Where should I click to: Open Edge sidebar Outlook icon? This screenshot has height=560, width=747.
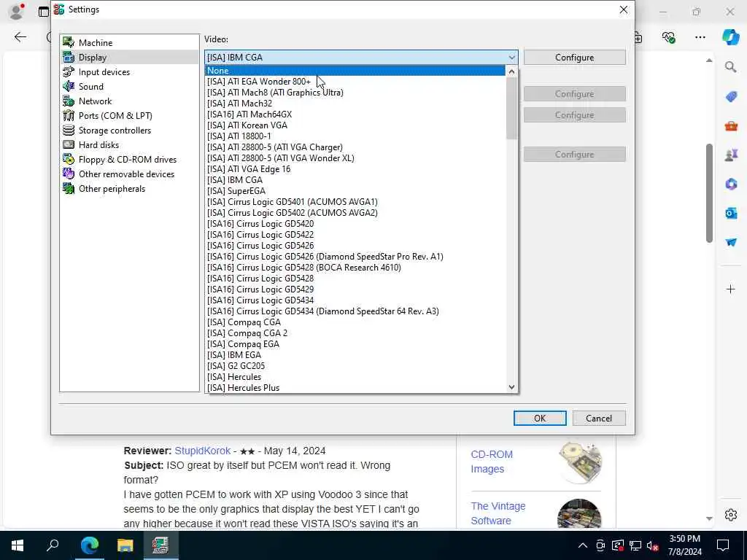(731, 213)
